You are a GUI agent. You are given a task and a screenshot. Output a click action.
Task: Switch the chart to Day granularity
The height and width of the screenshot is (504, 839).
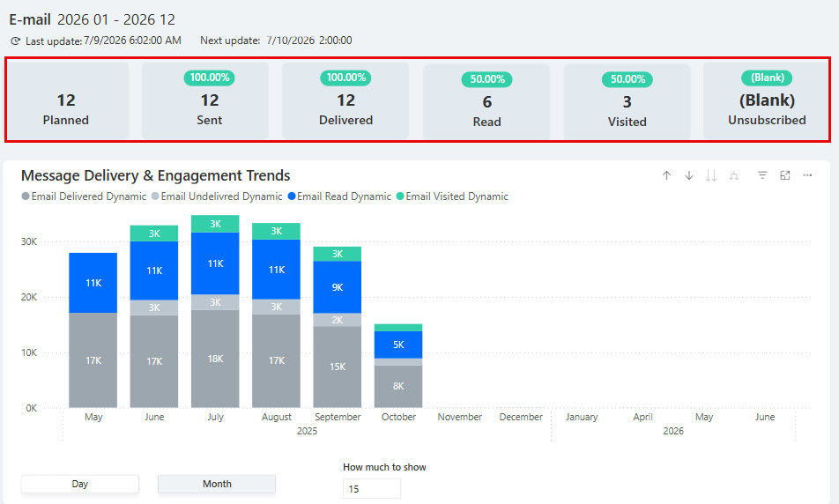coord(80,484)
